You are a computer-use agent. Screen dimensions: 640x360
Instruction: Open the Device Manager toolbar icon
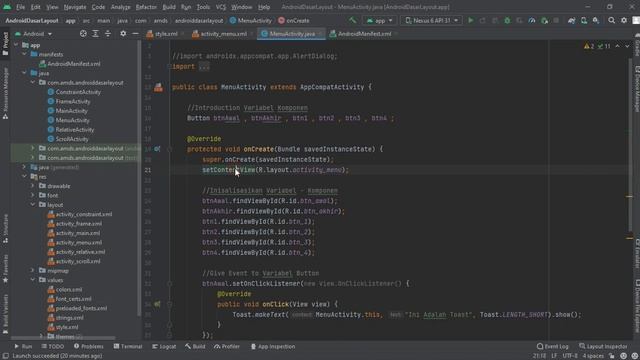coord(584,20)
